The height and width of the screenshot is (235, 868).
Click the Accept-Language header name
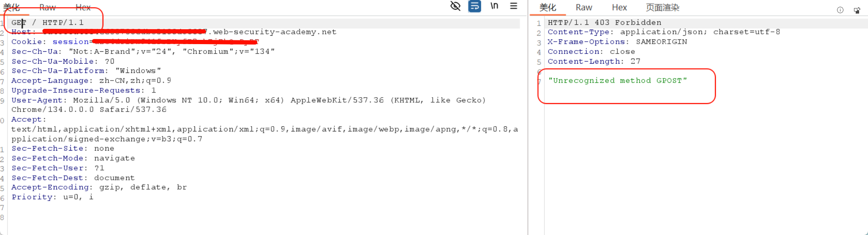[50, 81]
